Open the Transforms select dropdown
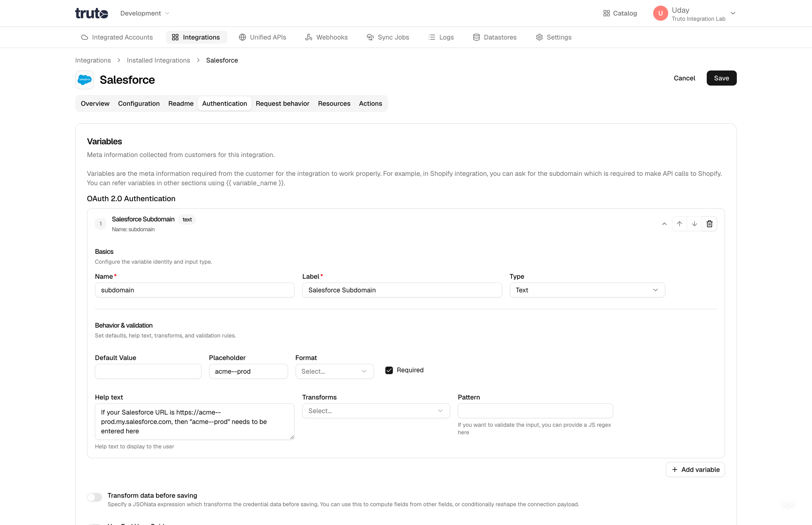This screenshot has height=525, width=812. 376,411
